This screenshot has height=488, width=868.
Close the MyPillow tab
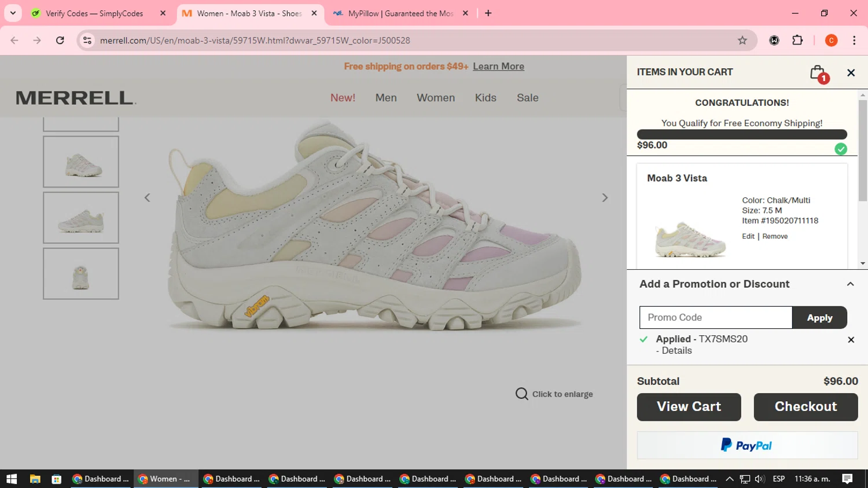[465, 13]
